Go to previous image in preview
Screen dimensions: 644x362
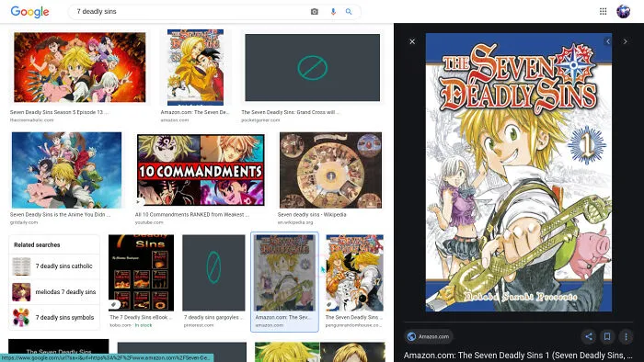click(608, 41)
